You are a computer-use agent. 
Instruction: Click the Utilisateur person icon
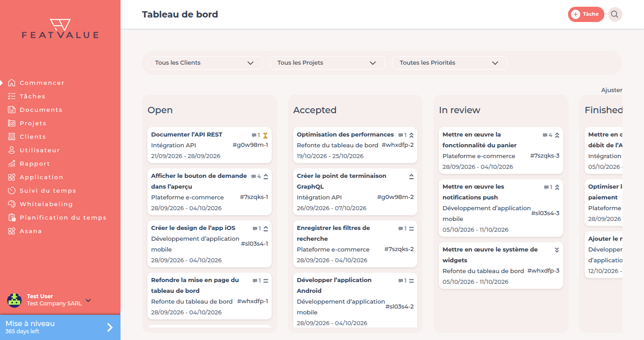[x=12, y=150]
